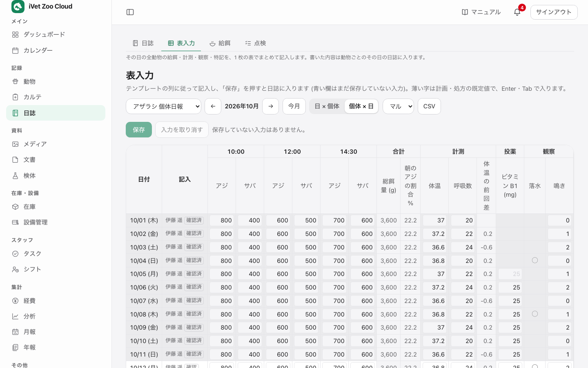The height and width of the screenshot is (368, 588).
Task: Open the 設備管理 sidebar icon
Action: click(15, 222)
